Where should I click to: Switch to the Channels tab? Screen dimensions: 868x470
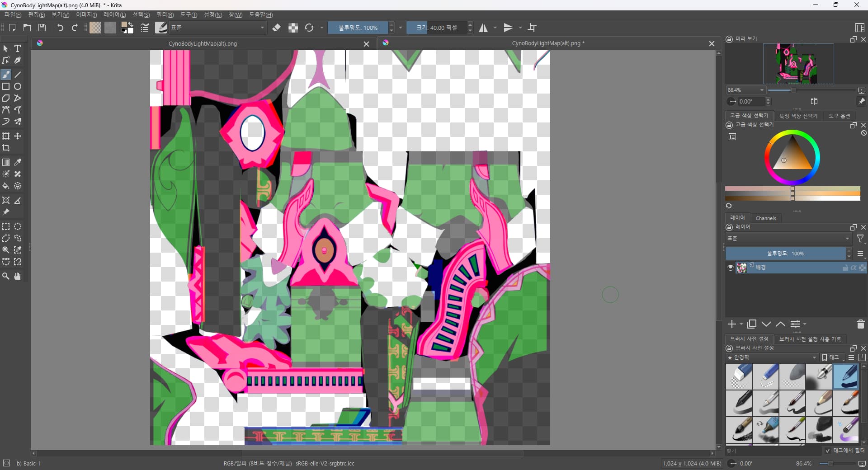point(765,218)
